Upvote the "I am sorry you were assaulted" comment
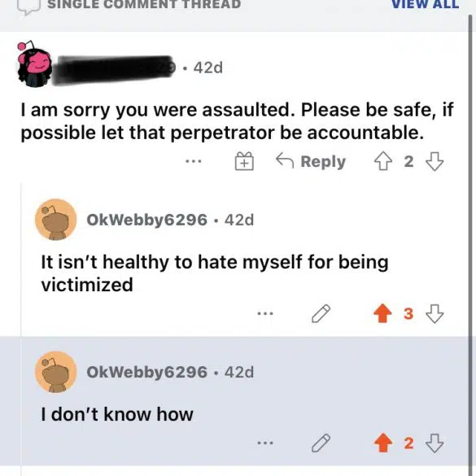The image size is (476, 476). [382, 161]
